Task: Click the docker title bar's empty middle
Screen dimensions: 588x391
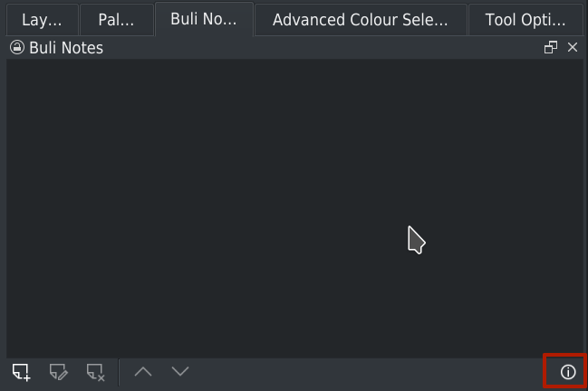Action: pos(317,48)
